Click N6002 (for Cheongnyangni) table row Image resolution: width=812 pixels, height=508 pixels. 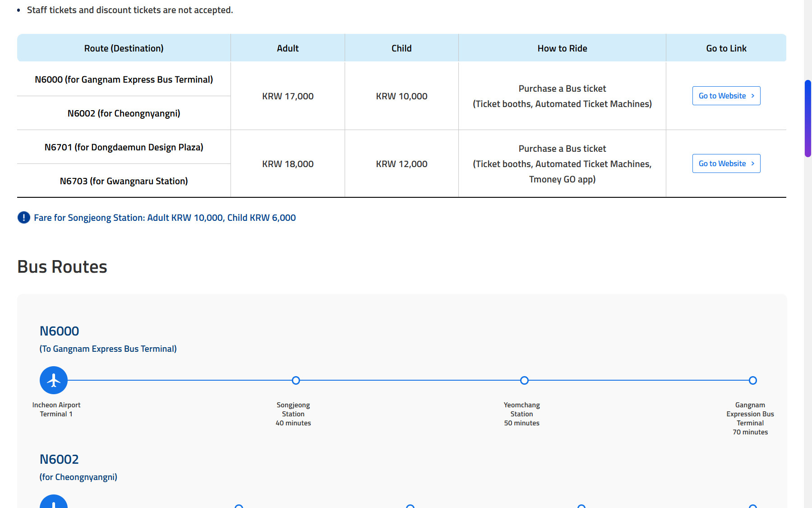(x=124, y=113)
